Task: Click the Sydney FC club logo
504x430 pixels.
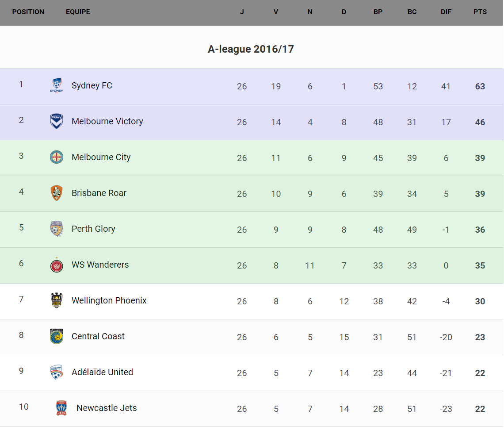Action: (x=57, y=85)
